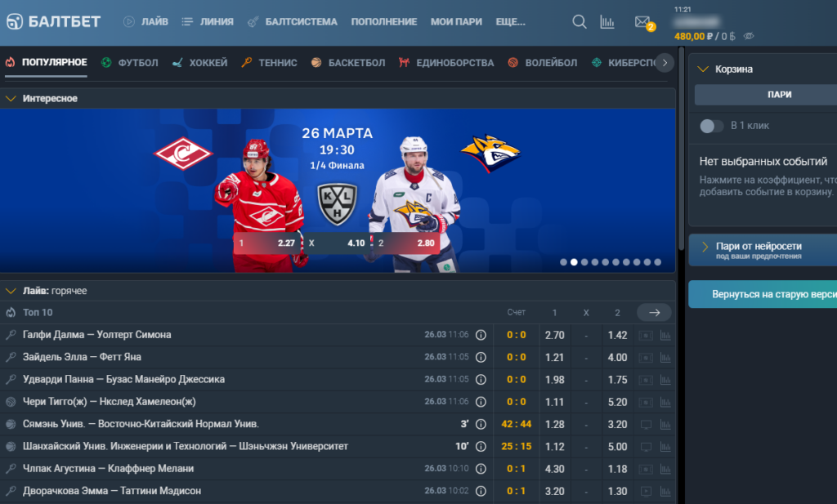Enable the 'В 1 клик' switch
The image size is (837, 504).
point(712,126)
